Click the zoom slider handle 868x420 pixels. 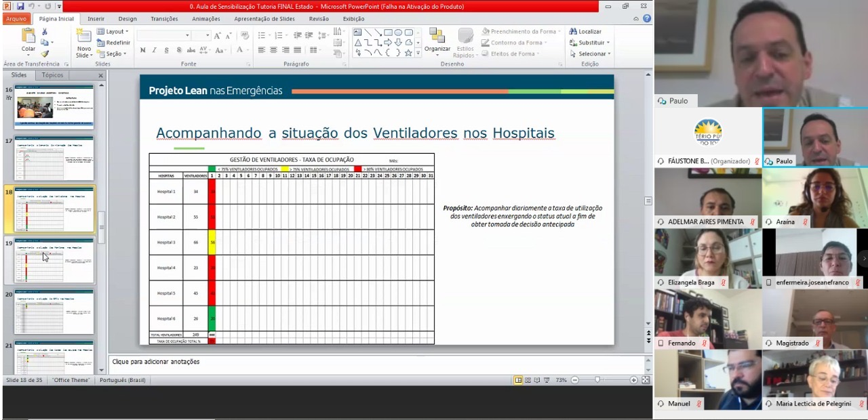pyautogui.click(x=597, y=380)
